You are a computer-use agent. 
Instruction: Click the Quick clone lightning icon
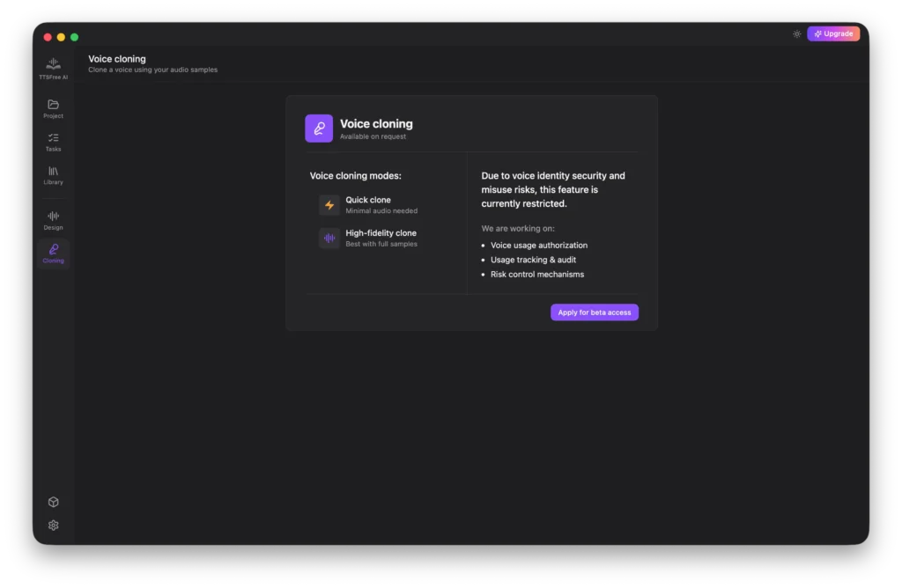click(x=329, y=205)
